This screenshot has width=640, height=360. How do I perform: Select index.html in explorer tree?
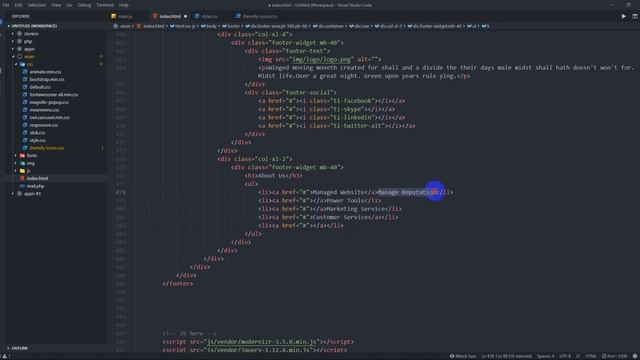point(37,178)
